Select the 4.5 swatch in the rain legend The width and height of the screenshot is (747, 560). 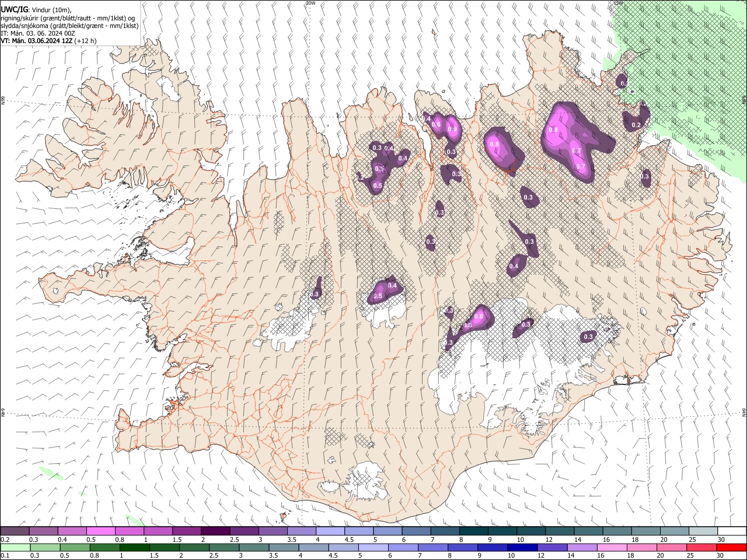344,548
